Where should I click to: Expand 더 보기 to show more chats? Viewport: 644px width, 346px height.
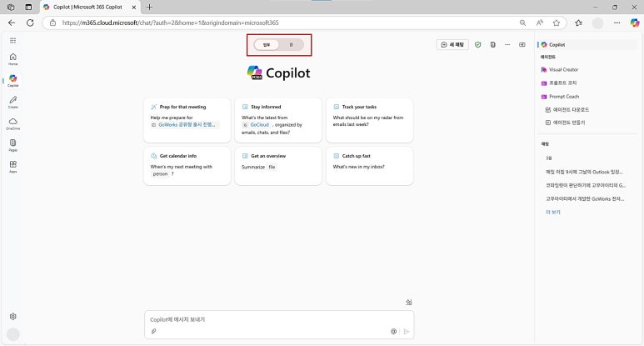[553, 212]
